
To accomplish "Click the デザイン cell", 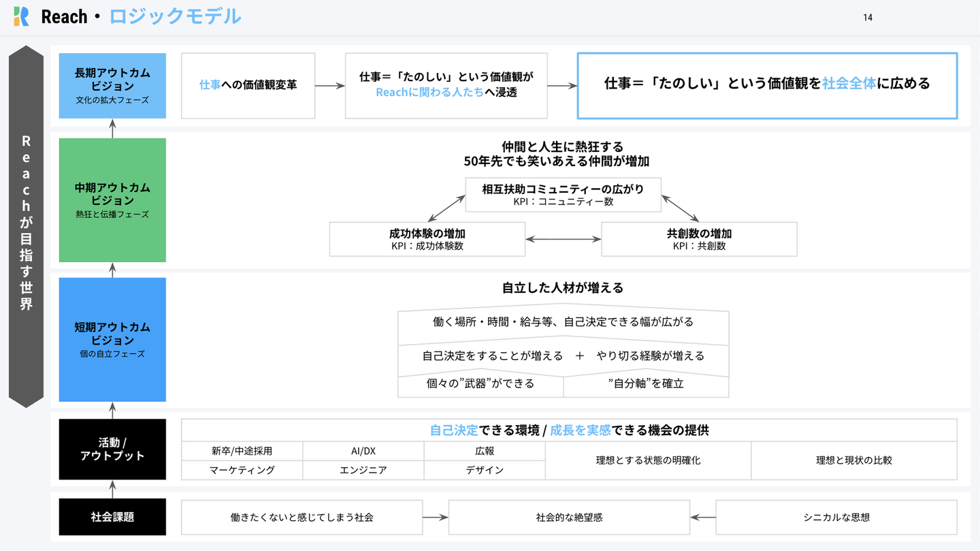I will [x=485, y=470].
